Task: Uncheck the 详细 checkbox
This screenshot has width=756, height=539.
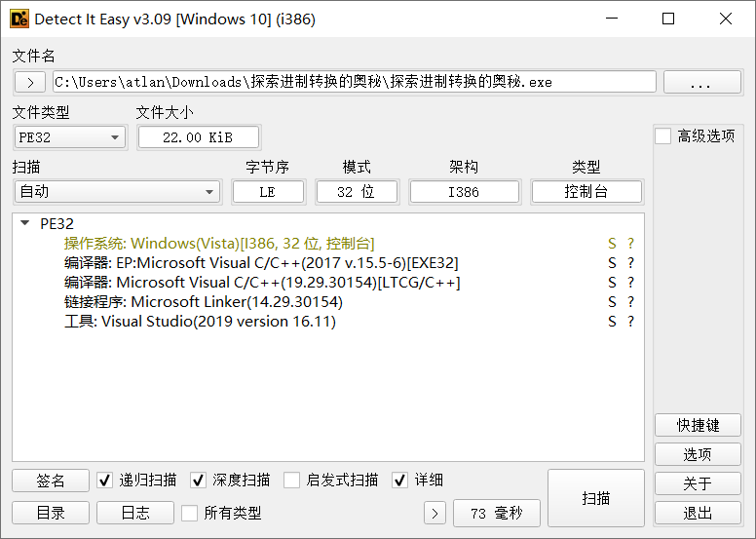Action: pyautogui.click(x=399, y=481)
